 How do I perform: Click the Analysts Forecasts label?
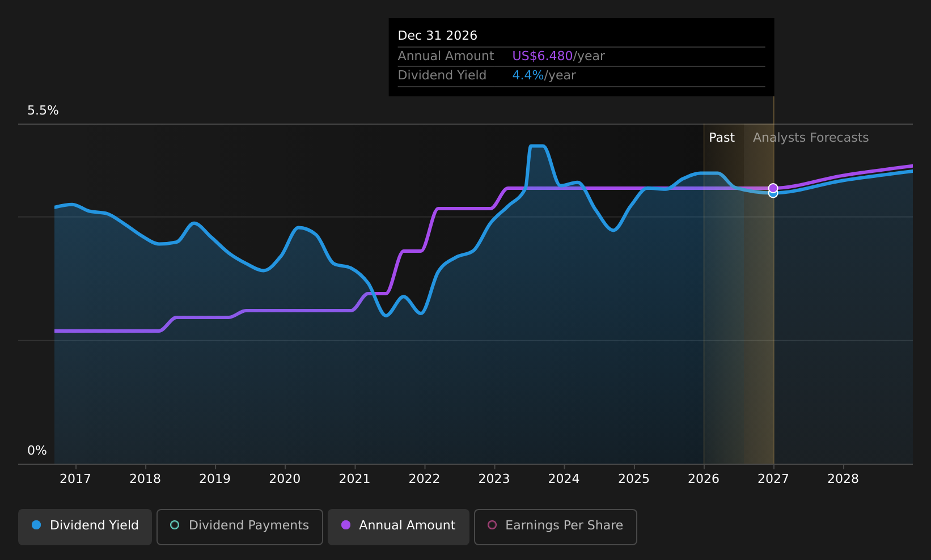[x=811, y=138]
